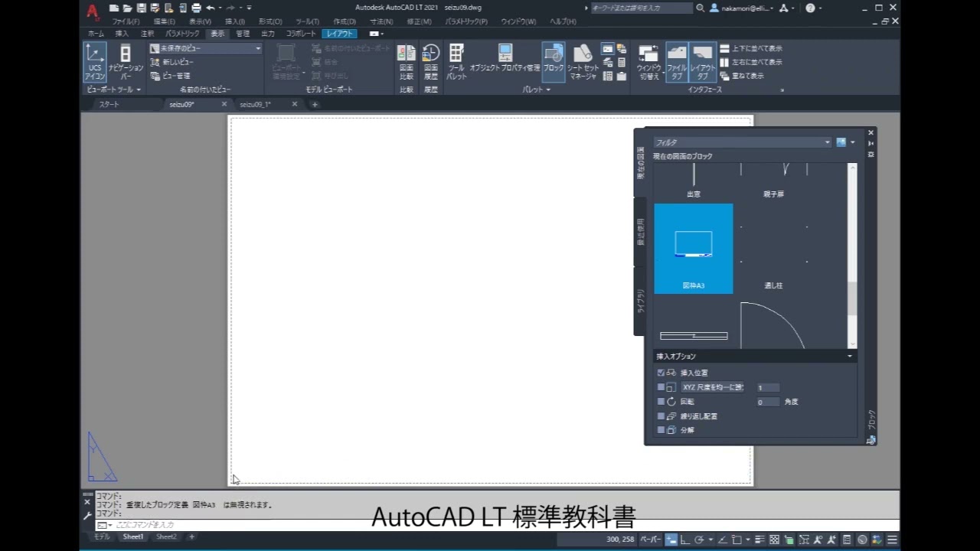The height and width of the screenshot is (551, 980).
Task: Open the signed-in user account dropdown
Action: 742,8
